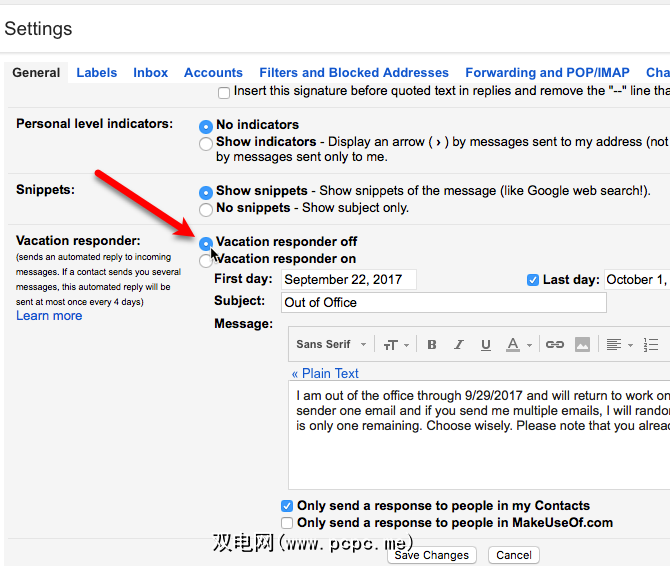Open the text alignment options

[x=614, y=344]
